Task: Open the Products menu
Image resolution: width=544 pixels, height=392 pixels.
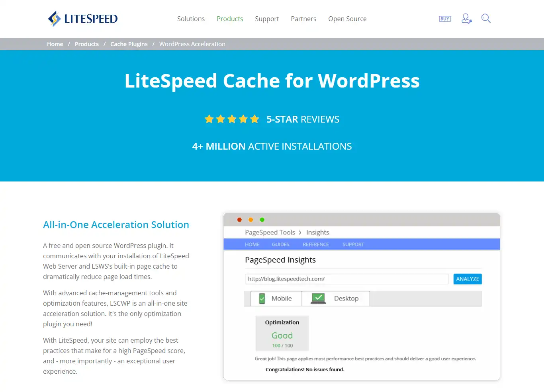Action: pos(230,19)
